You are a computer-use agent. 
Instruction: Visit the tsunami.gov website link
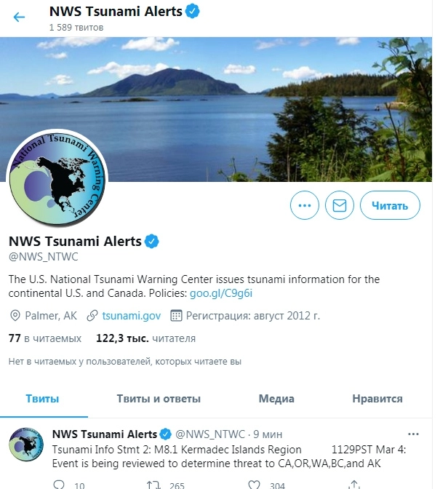pos(131,316)
